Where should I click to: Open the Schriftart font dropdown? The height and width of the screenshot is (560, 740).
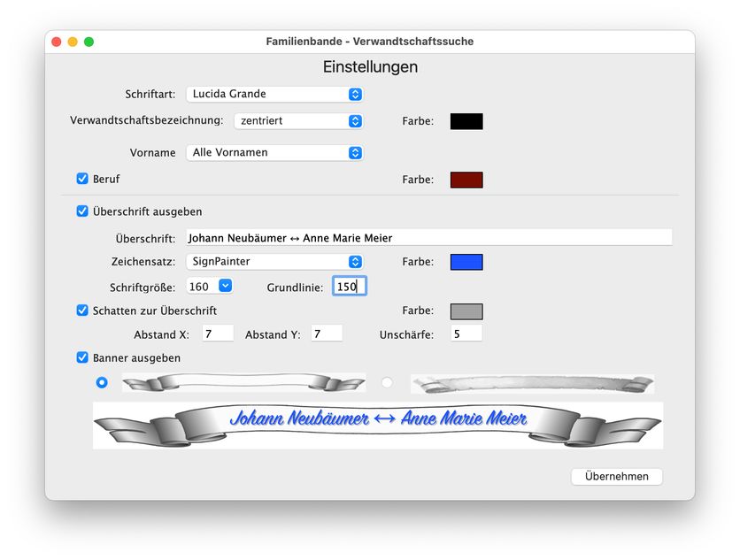pyautogui.click(x=274, y=94)
